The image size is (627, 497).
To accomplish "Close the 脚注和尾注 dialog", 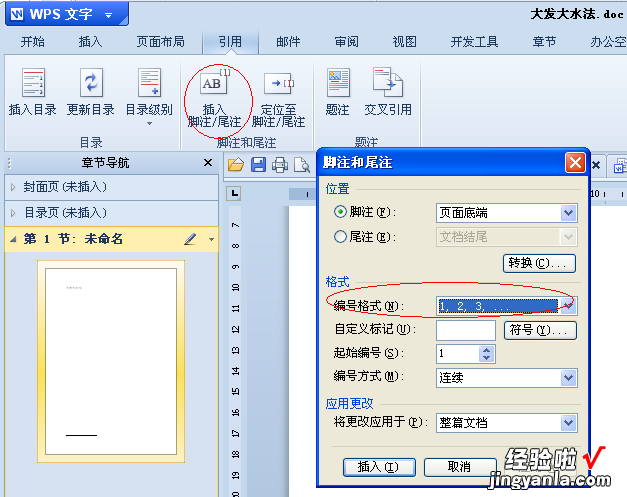I will click(575, 163).
